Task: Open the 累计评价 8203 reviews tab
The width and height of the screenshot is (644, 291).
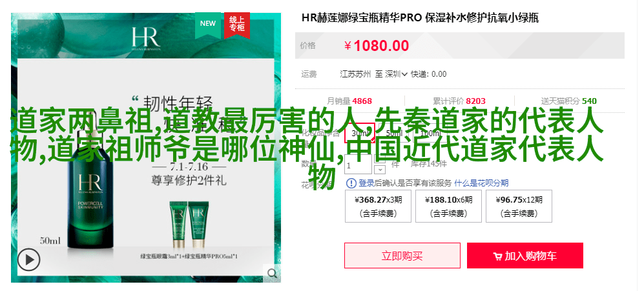Action: 459,101
